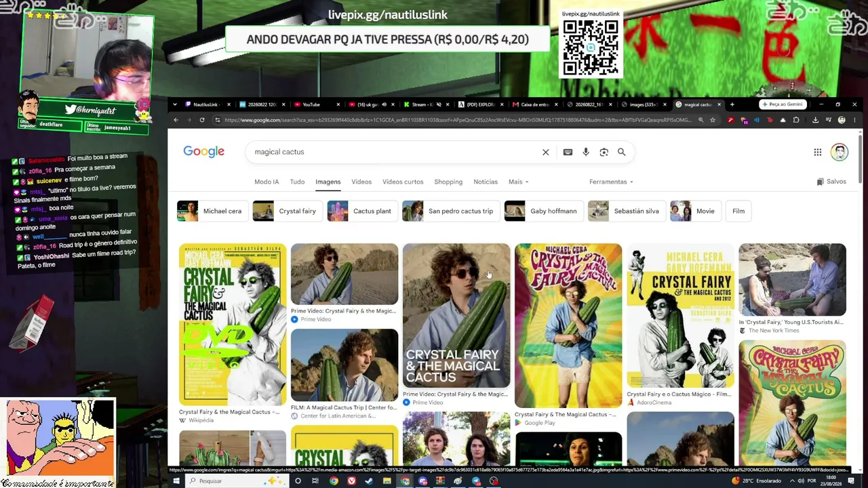Expand the Ferramentas tools dropdown
This screenshot has width=868, height=488.
pyautogui.click(x=611, y=182)
